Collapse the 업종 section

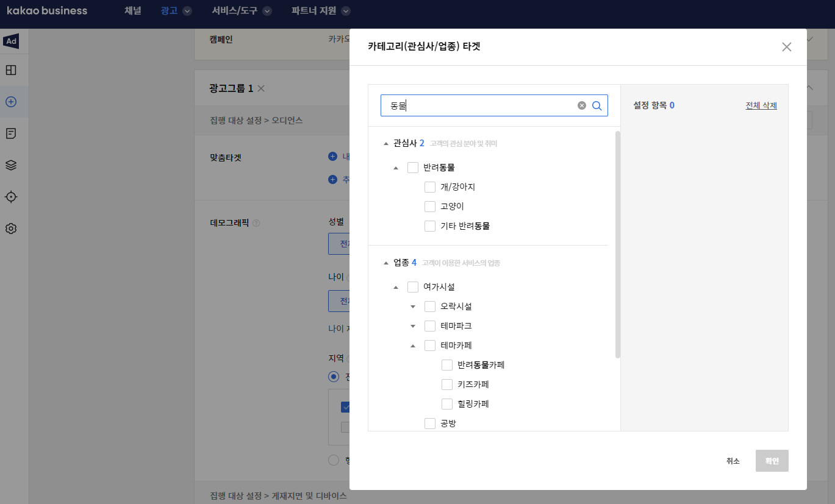click(385, 263)
